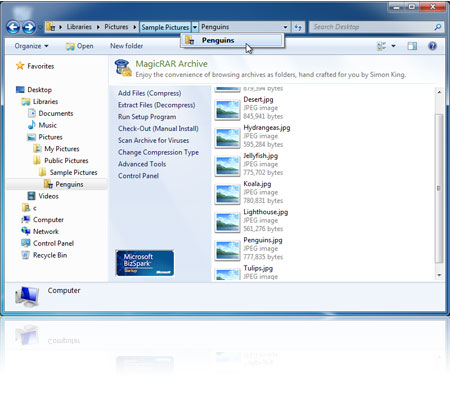Open the Microsoft BizSpark banner

[145, 263]
